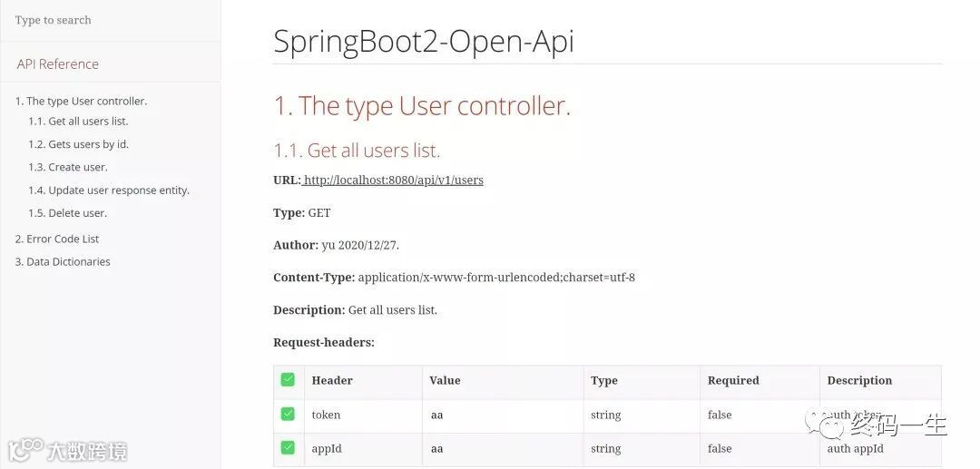Viewport: 980px width, 469px height.
Task: Click the localhost:8080/api/v1/users URL link
Action: (393, 181)
